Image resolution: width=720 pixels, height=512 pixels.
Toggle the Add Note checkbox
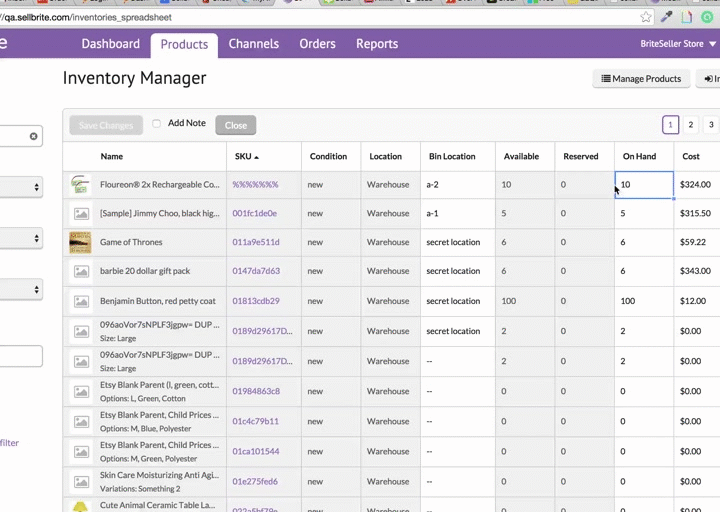pyautogui.click(x=157, y=124)
